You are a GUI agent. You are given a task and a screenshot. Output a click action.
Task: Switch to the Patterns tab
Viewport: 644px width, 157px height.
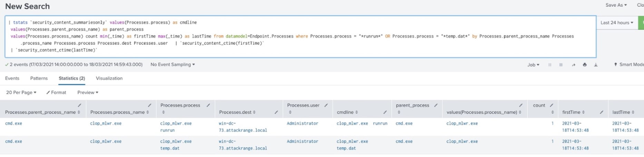click(x=39, y=78)
